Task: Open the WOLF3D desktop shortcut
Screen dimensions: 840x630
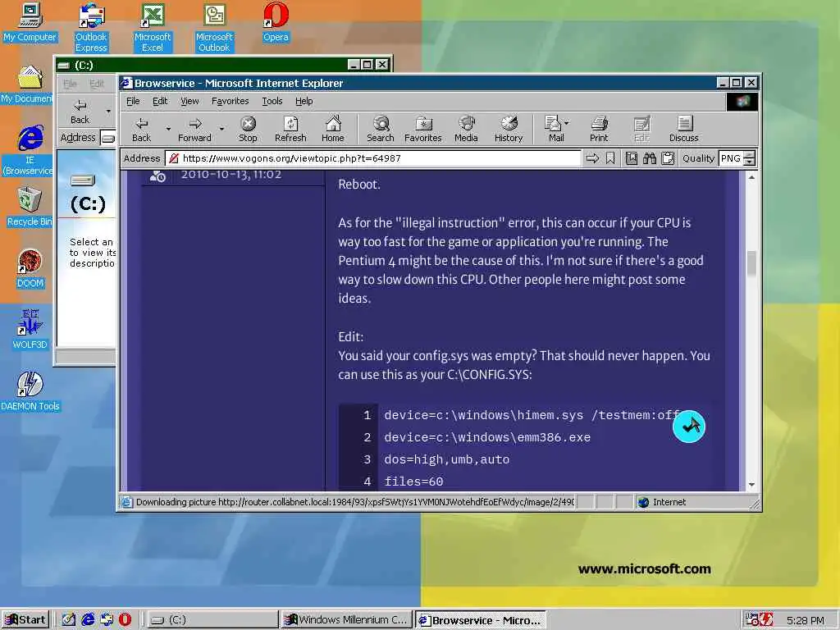Action: [30, 329]
